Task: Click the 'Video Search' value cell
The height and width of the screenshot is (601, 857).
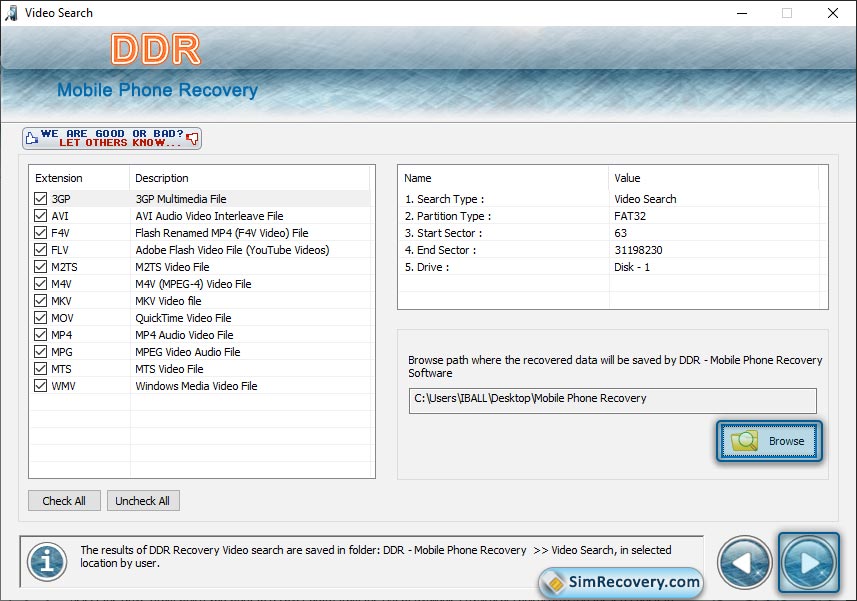Action: pos(645,199)
